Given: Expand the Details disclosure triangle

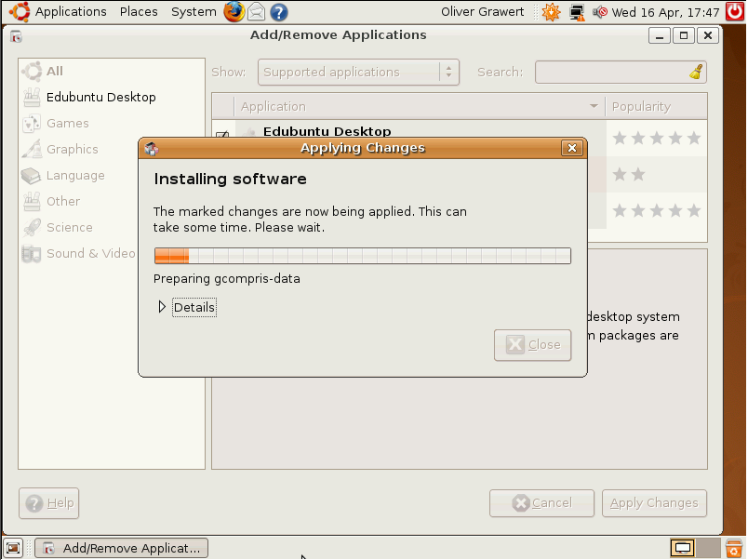Looking at the screenshot, I should [162, 307].
